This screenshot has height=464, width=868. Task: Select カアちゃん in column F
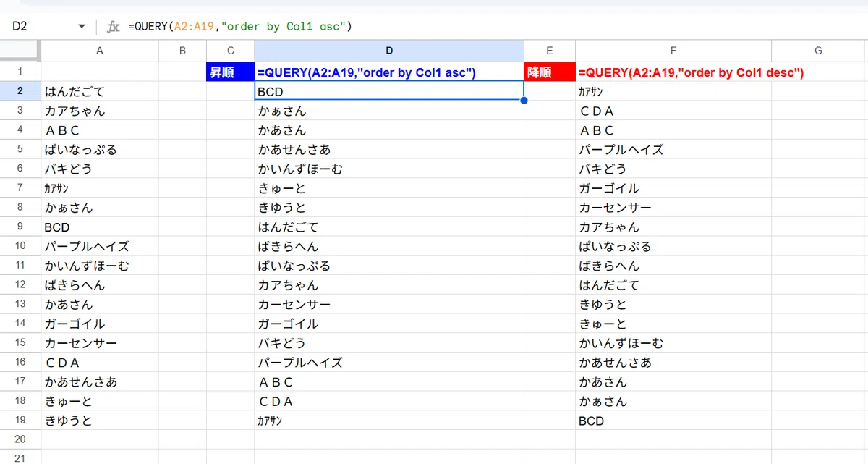click(x=673, y=227)
